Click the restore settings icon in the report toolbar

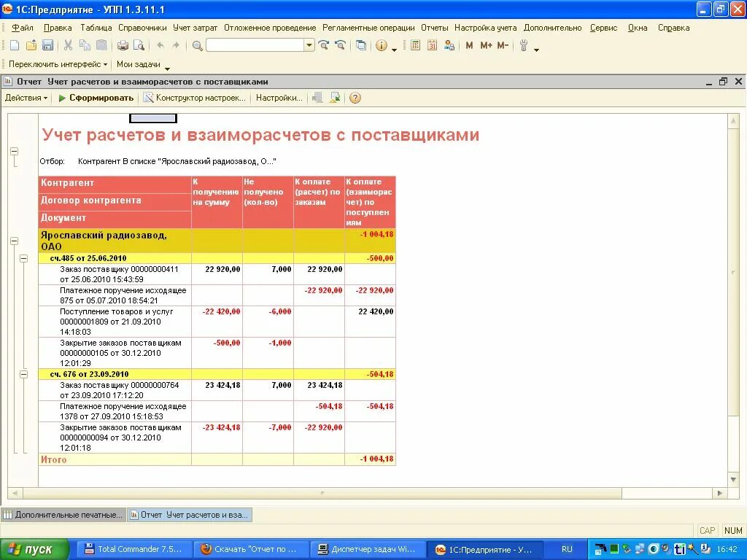coord(317,98)
